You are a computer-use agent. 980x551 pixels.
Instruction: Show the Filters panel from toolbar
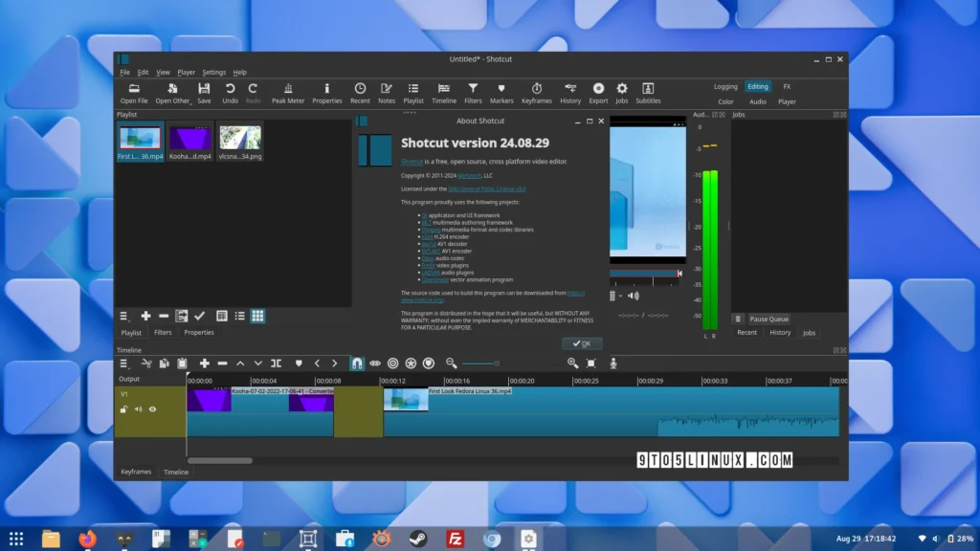(x=473, y=93)
